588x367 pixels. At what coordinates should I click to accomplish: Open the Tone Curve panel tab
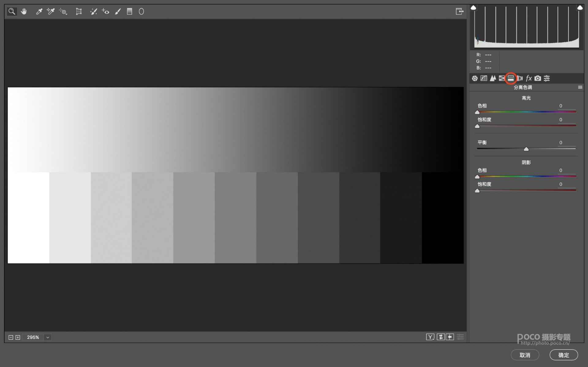tap(484, 78)
